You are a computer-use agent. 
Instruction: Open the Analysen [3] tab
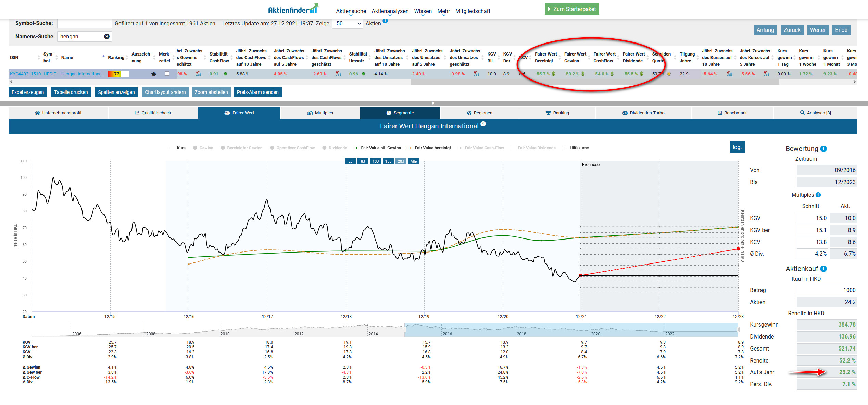click(815, 113)
